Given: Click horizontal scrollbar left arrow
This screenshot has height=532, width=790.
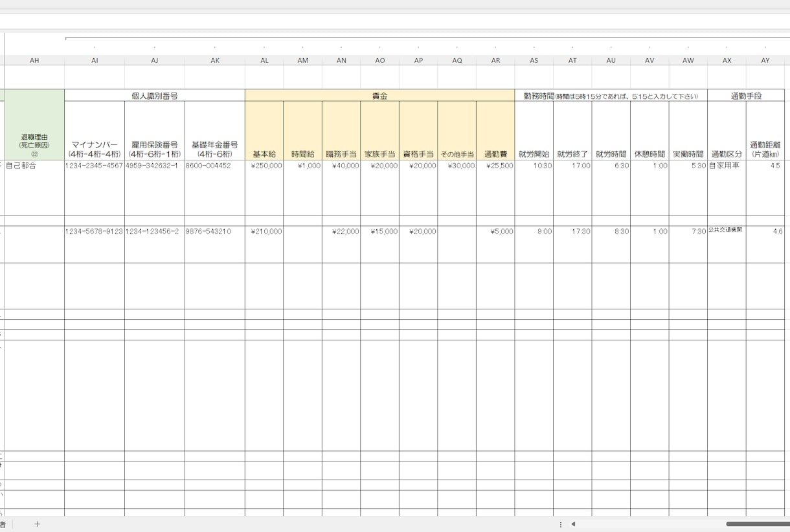Looking at the screenshot, I should click(x=573, y=524).
